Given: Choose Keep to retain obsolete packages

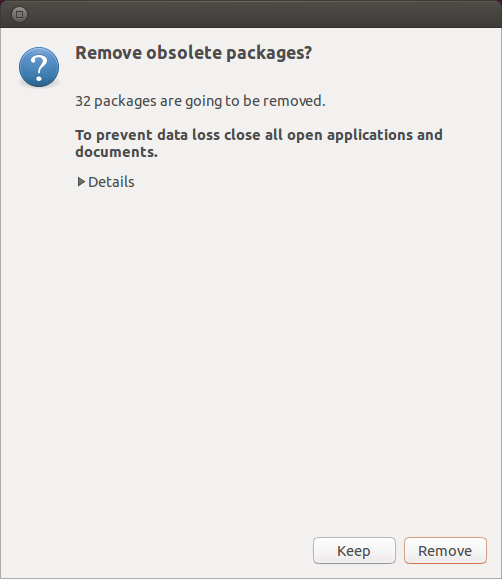Looking at the screenshot, I should pyautogui.click(x=354, y=551).
